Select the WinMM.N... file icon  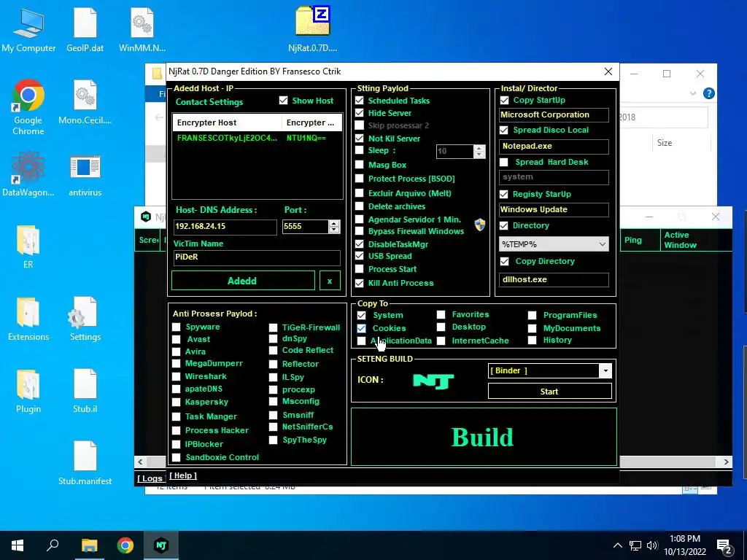pos(142,31)
